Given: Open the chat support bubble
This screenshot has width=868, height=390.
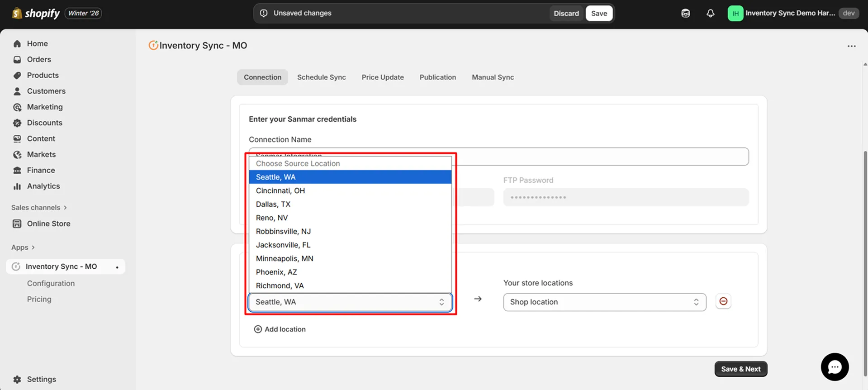Looking at the screenshot, I should click(x=835, y=367).
